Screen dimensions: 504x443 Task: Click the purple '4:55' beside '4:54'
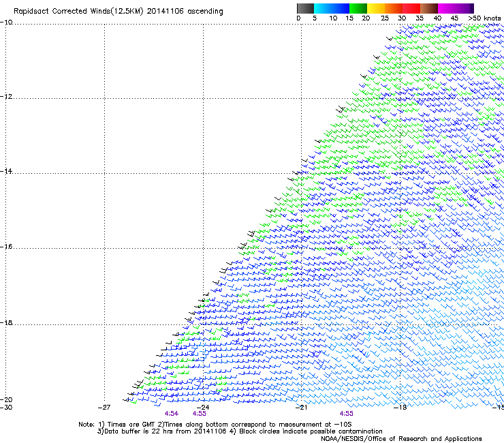point(200,414)
